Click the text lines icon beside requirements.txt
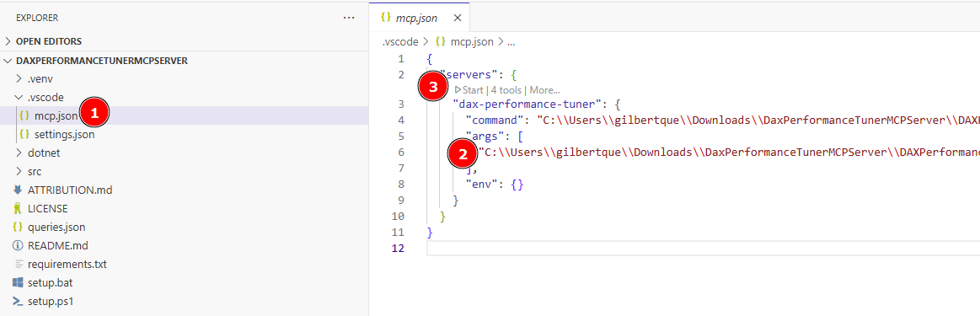The width and height of the screenshot is (980, 316). pyautogui.click(x=18, y=264)
